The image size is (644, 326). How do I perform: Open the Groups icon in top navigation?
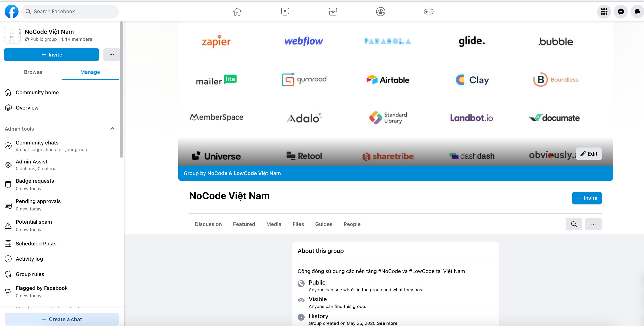(380, 12)
